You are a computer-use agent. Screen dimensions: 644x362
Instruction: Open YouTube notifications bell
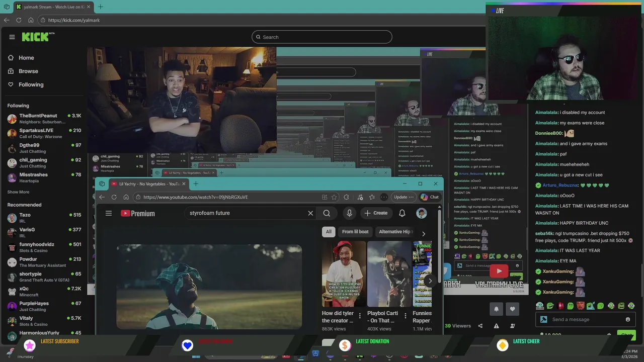402,213
